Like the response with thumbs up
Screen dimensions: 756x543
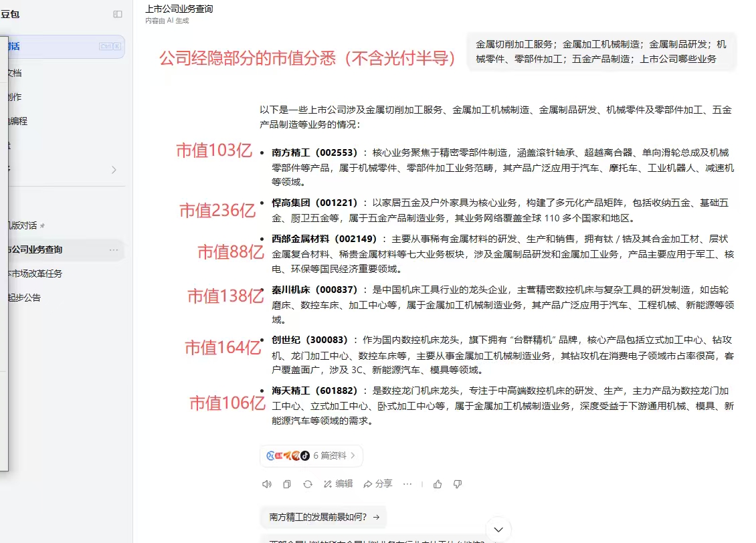click(438, 484)
